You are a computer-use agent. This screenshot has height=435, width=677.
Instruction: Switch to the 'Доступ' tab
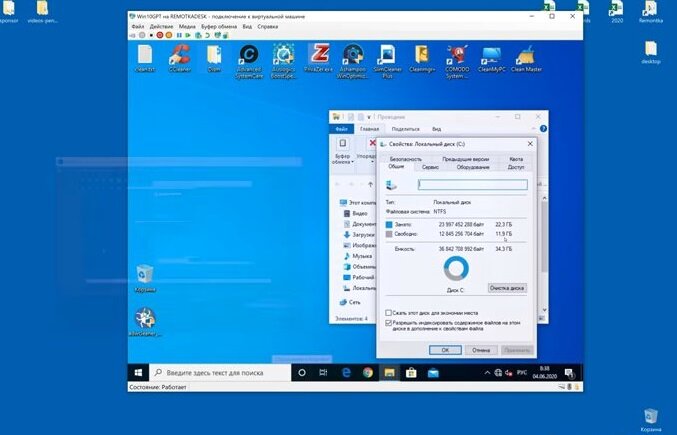point(516,167)
